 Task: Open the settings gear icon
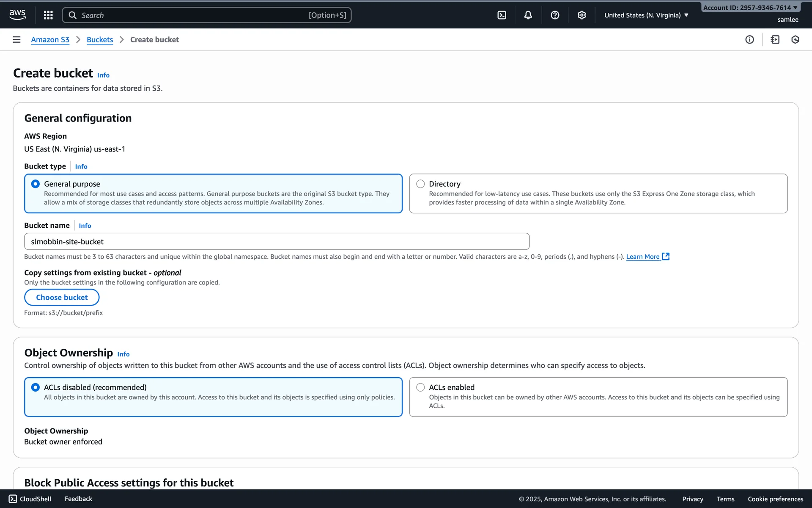[x=582, y=15]
